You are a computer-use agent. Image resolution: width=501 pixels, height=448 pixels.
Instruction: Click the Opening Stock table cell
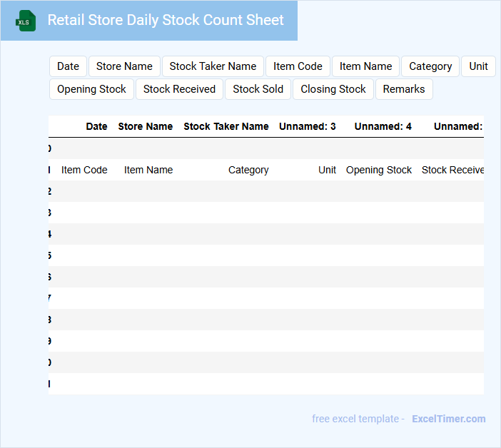378,170
